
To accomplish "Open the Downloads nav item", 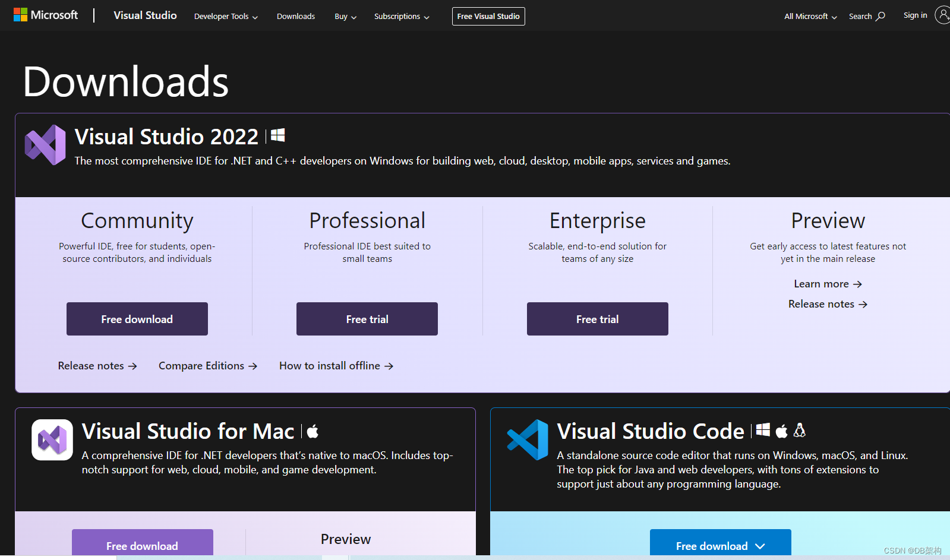I will [296, 17].
